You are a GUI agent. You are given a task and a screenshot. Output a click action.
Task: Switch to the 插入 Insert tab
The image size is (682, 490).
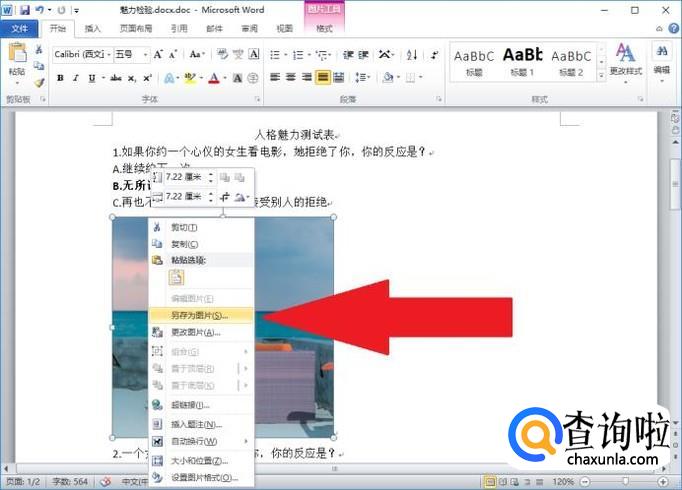click(92, 29)
